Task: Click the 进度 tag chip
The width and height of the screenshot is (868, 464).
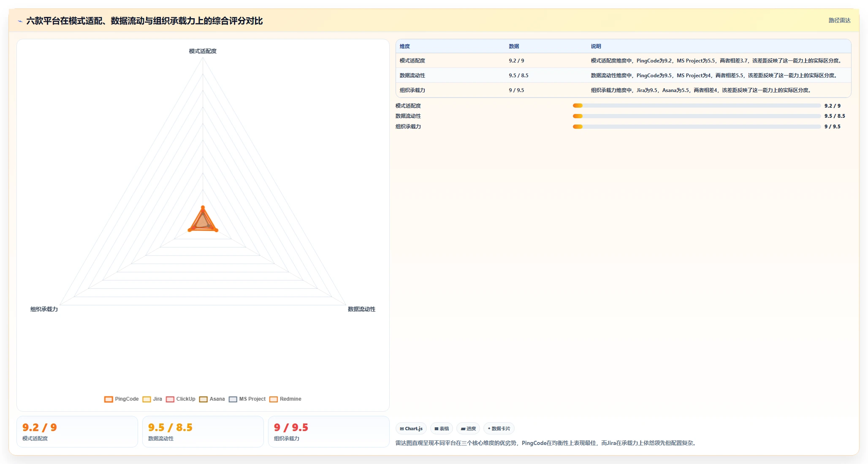Action: [x=468, y=429]
